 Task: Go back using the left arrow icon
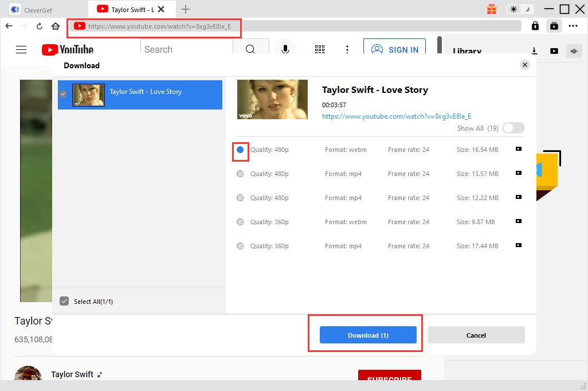[x=9, y=26]
